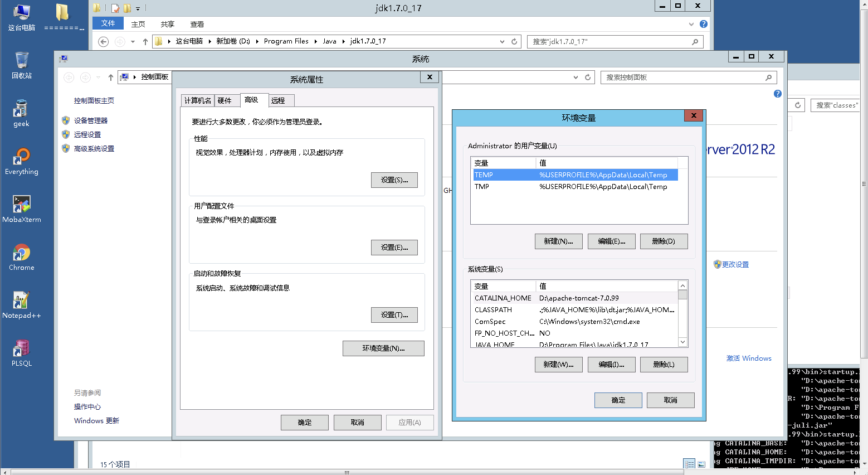868x475 pixels.
Task: Expand the explorer ribbon chevron
Action: [691, 24]
